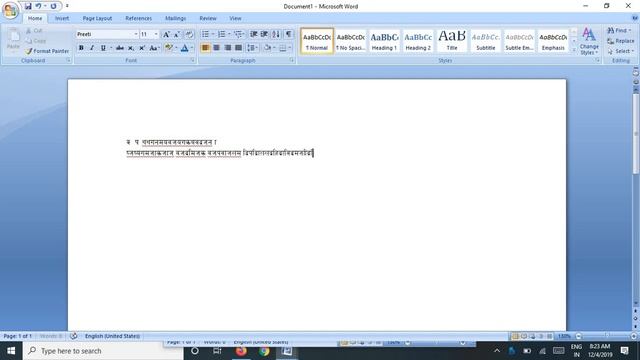Apply the Title style
The image size is (640, 360).
click(x=452, y=41)
